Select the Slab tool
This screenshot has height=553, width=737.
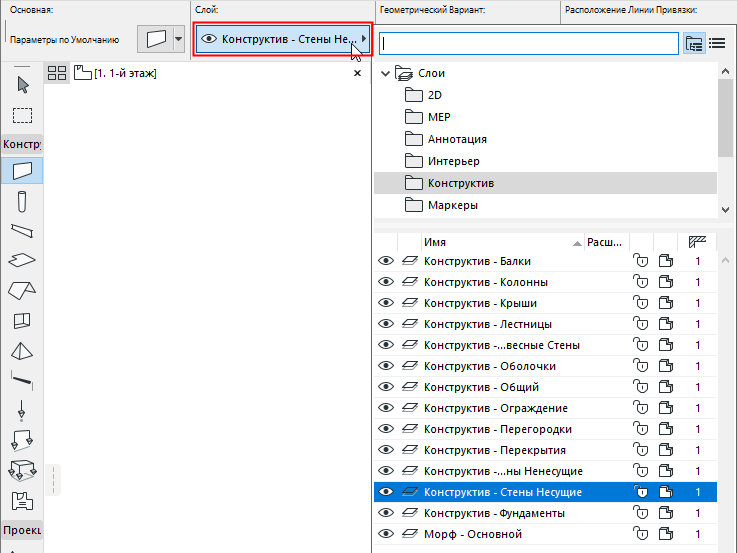(22, 260)
